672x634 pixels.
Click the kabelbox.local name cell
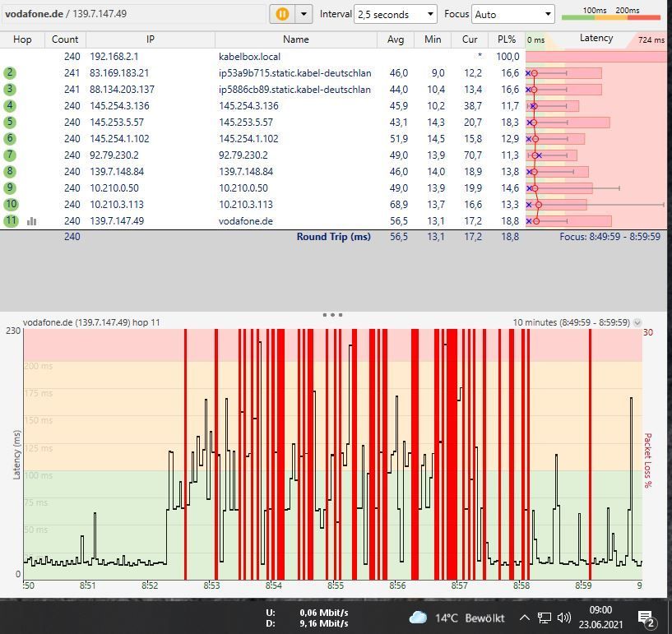tap(249, 57)
